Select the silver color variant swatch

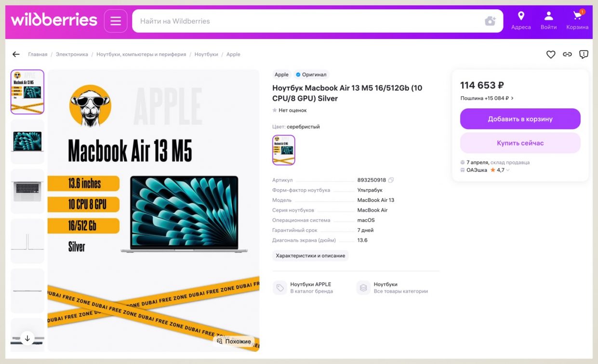284,150
